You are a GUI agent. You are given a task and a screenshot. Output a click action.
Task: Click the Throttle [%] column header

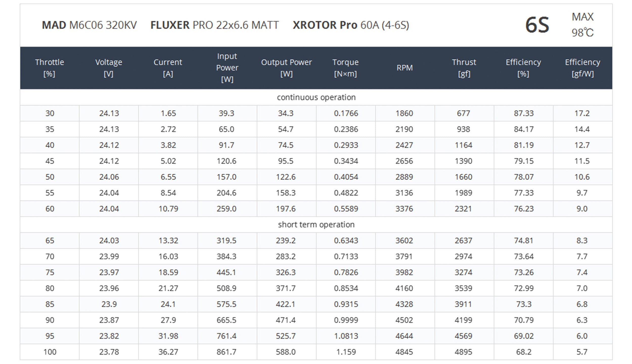(50, 68)
